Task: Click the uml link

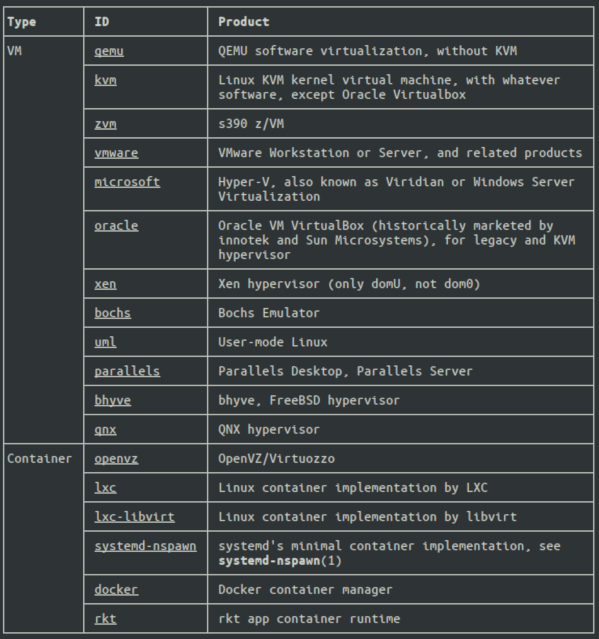Action: click(x=105, y=342)
